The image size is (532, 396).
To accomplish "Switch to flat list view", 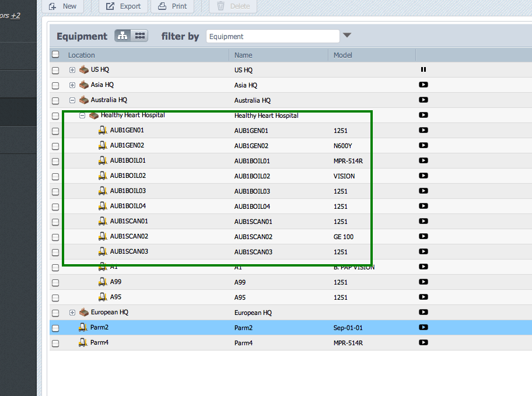I will (140, 35).
